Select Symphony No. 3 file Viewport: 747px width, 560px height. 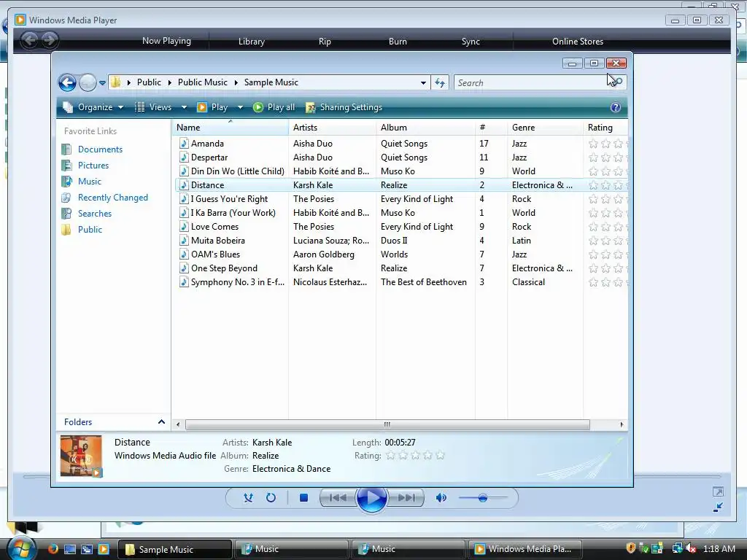click(x=237, y=282)
